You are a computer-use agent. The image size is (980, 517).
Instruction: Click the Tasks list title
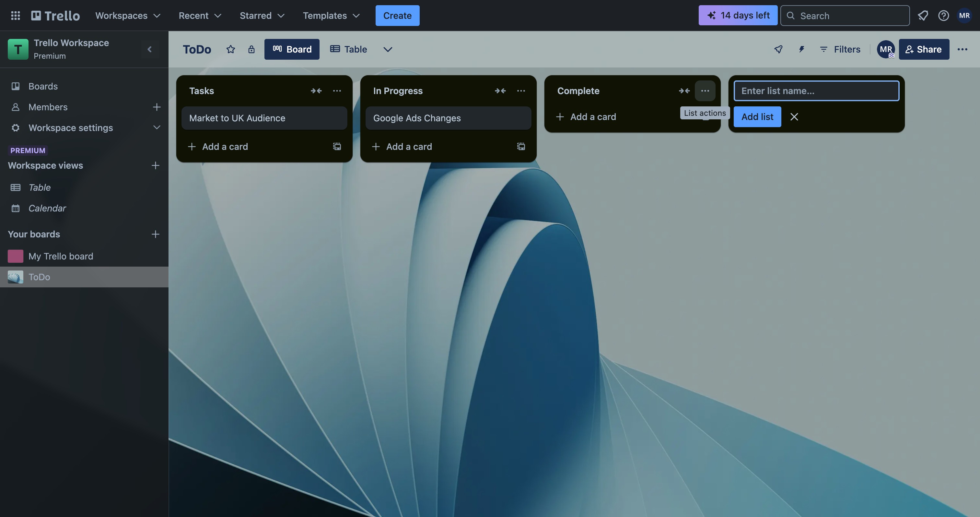click(x=202, y=90)
